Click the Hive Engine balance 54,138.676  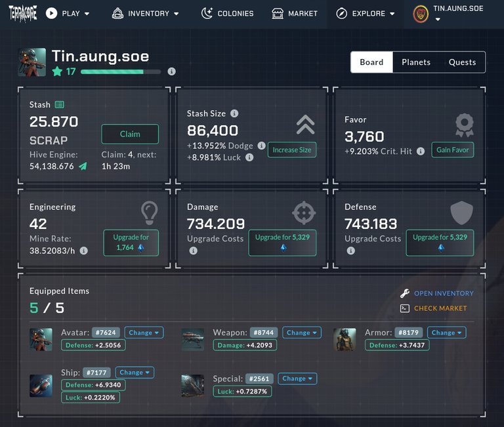pos(51,166)
